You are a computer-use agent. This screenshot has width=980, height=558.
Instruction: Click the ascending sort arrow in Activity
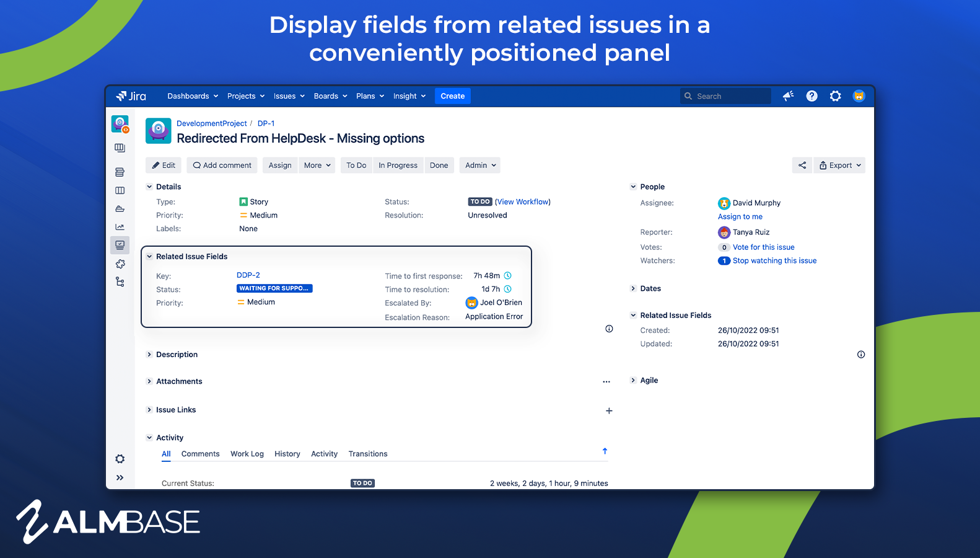click(x=605, y=451)
